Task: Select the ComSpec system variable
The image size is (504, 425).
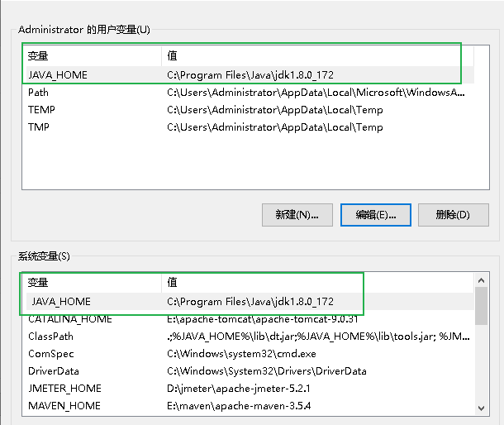Action: pos(250,354)
